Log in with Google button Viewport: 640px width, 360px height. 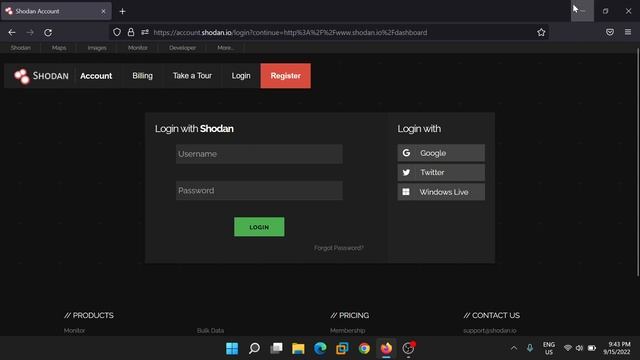[441, 153]
